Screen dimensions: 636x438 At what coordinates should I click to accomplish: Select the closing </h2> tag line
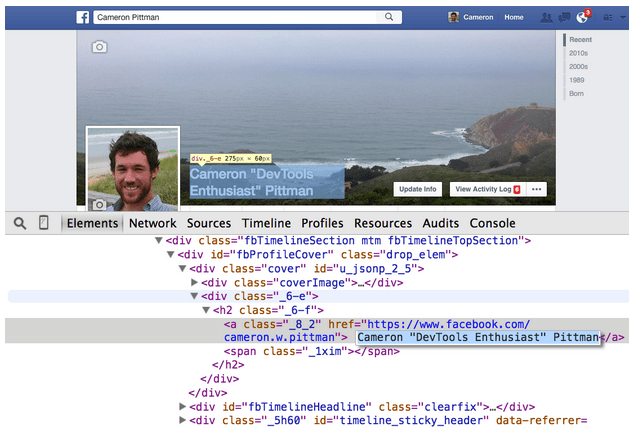[228, 365]
